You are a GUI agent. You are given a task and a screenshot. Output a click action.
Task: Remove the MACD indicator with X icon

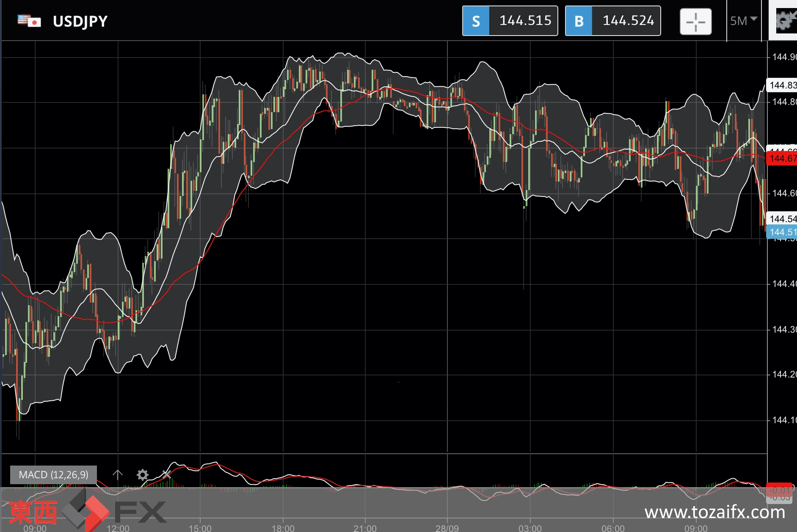[167, 474]
